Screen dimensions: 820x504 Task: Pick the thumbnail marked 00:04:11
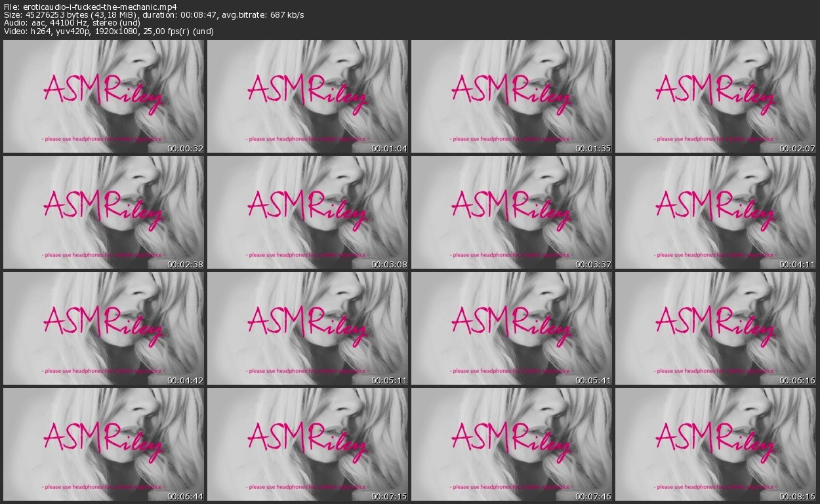point(716,212)
